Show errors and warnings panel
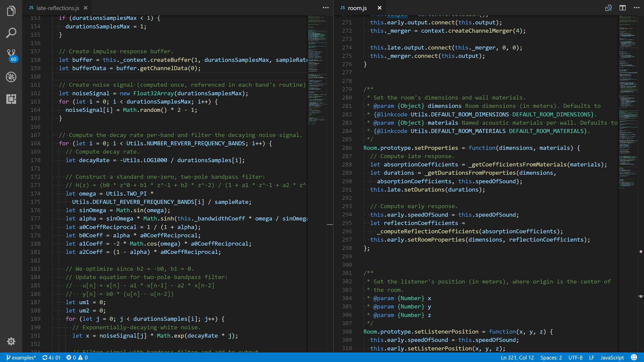644x362 pixels. [77, 357]
